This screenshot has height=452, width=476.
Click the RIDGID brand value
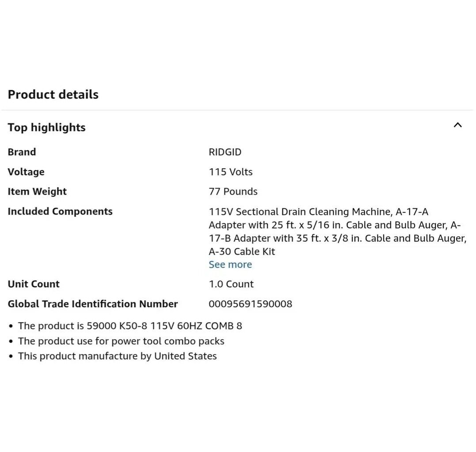click(x=225, y=152)
